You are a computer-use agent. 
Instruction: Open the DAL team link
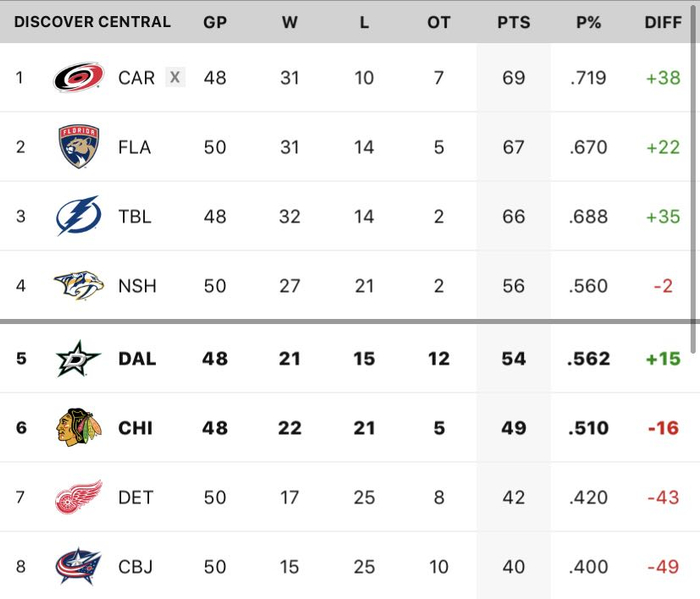pos(137,358)
